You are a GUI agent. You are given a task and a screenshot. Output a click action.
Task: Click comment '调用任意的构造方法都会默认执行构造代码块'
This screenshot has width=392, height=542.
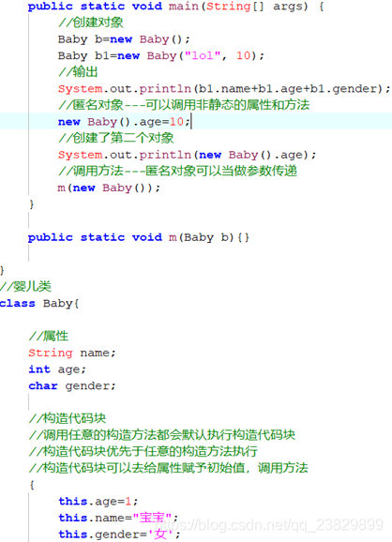162,435
